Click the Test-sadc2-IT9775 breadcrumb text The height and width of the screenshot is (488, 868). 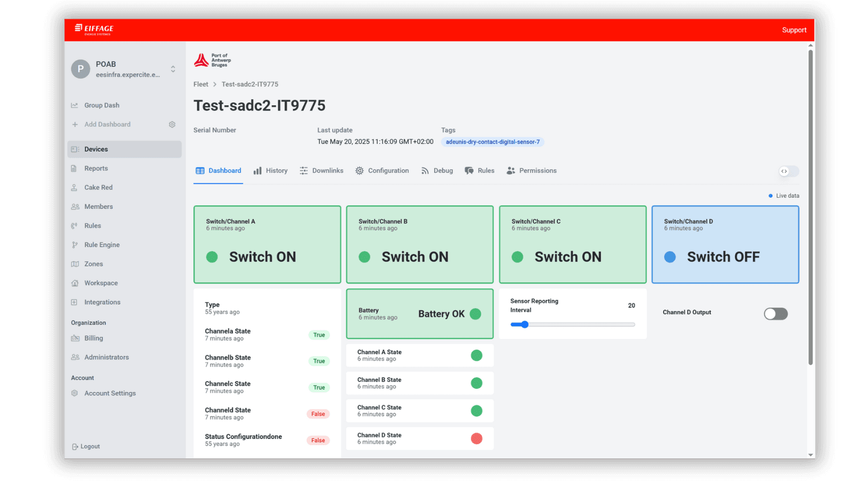tap(250, 84)
